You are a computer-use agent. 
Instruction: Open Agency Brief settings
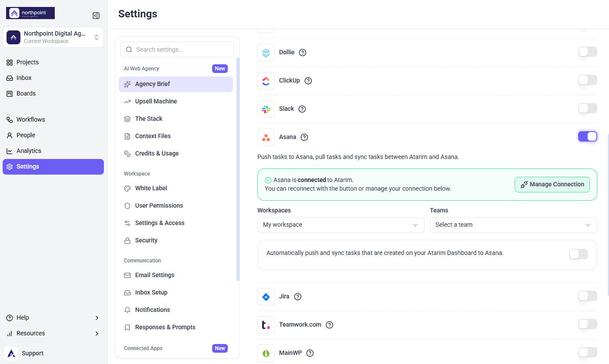pyautogui.click(x=176, y=84)
